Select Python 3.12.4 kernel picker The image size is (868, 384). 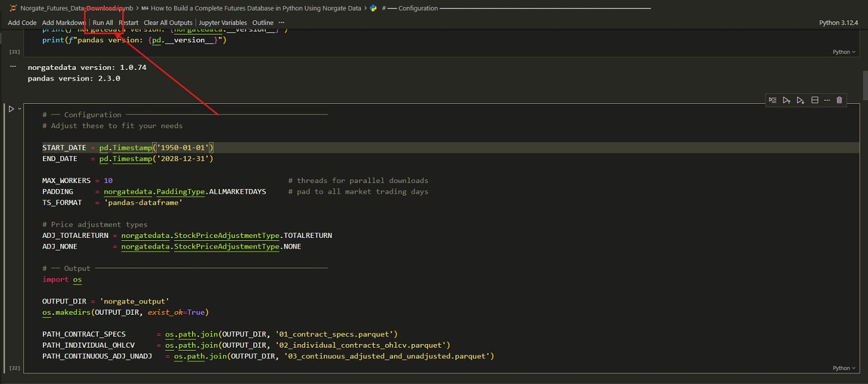tap(838, 23)
